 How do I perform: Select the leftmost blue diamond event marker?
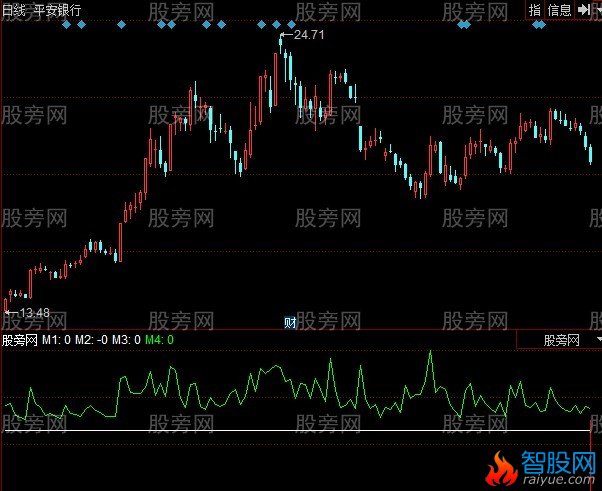[67, 25]
